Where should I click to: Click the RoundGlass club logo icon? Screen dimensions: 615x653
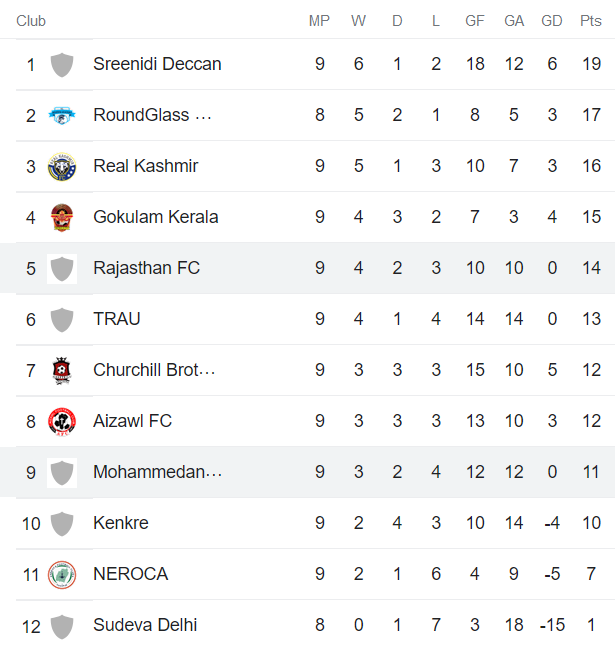(x=62, y=116)
